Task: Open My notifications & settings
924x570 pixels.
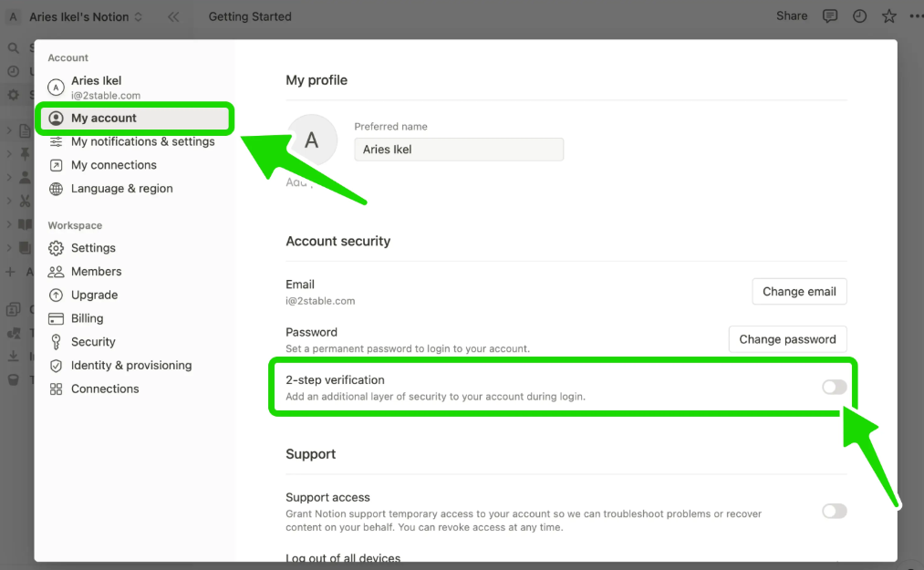Action: (x=135, y=141)
